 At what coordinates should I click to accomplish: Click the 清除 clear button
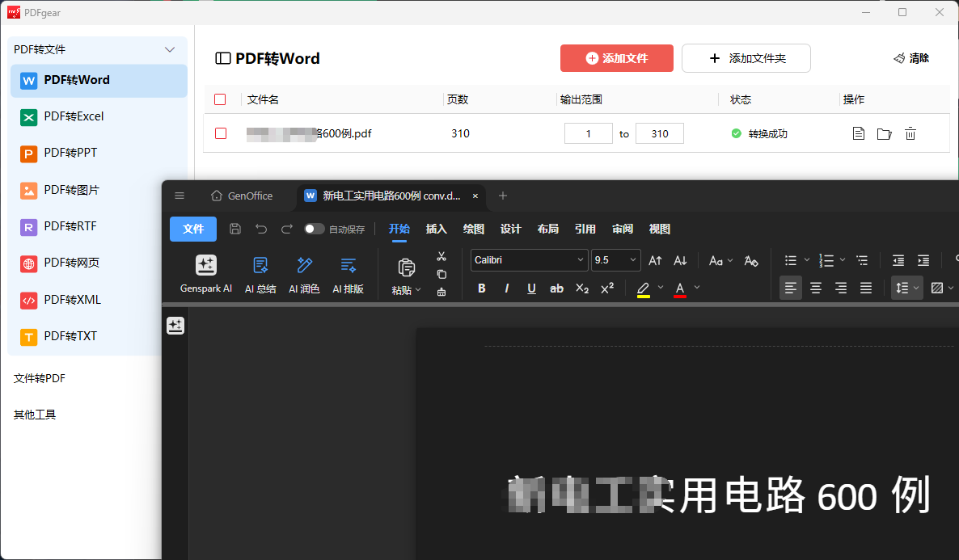[911, 58]
